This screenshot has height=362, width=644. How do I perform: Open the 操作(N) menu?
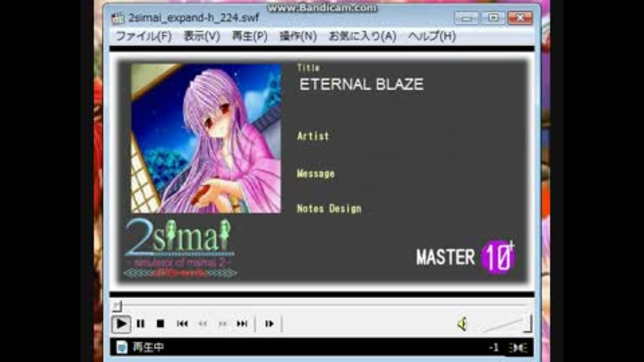[x=298, y=36]
